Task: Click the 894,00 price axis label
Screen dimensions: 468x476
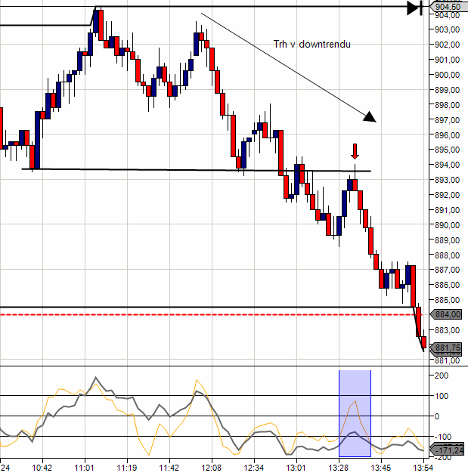Action: [x=448, y=165]
